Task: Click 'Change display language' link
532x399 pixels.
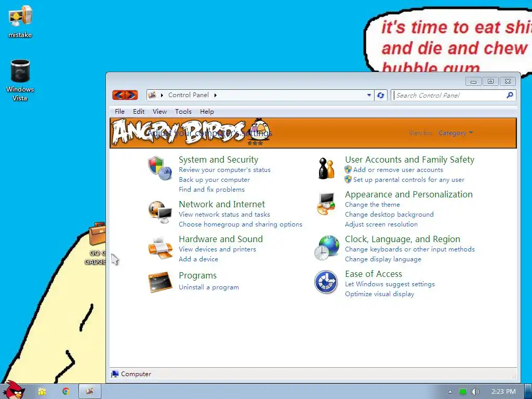Action: 383,259
